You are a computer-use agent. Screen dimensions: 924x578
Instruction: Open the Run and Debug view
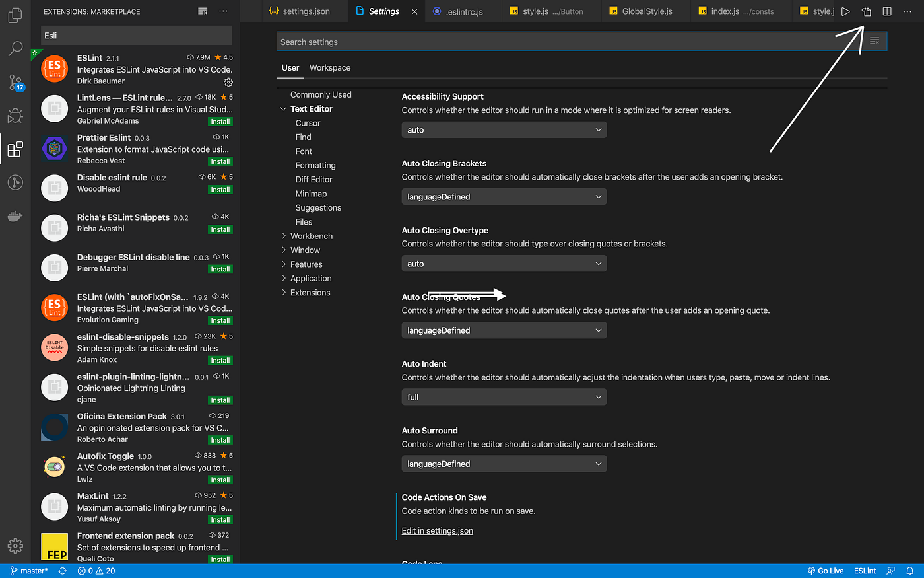click(x=15, y=116)
